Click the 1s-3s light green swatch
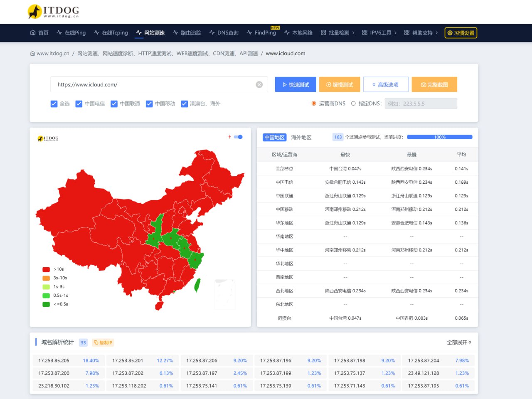 point(46,287)
